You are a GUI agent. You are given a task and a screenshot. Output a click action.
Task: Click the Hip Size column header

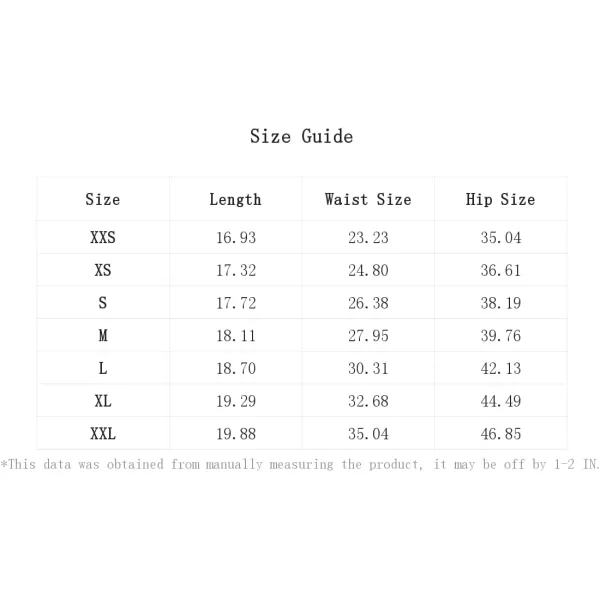coord(500,199)
